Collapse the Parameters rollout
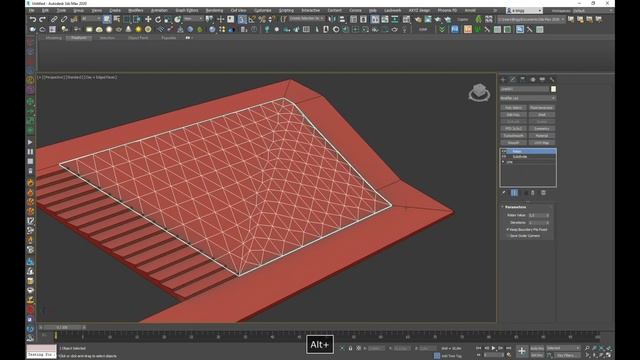This screenshot has width=640, height=360. [x=515, y=207]
